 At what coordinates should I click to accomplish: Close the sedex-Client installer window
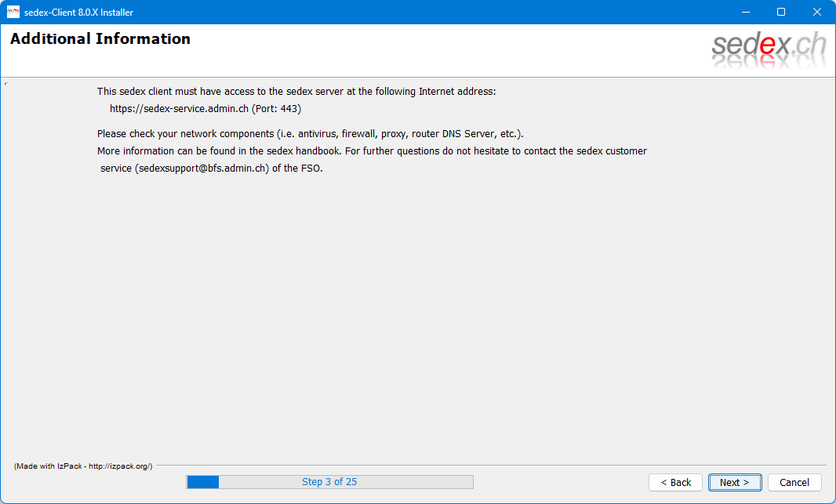pos(816,12)
